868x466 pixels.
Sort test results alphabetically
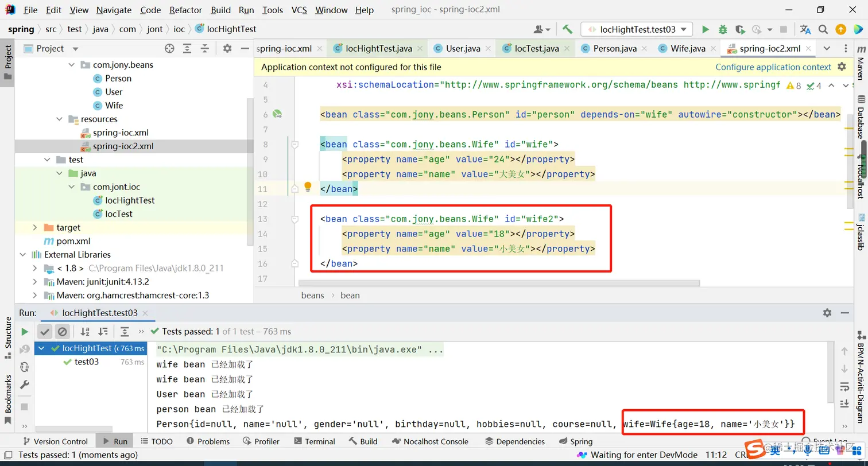[x=85, y=332]
